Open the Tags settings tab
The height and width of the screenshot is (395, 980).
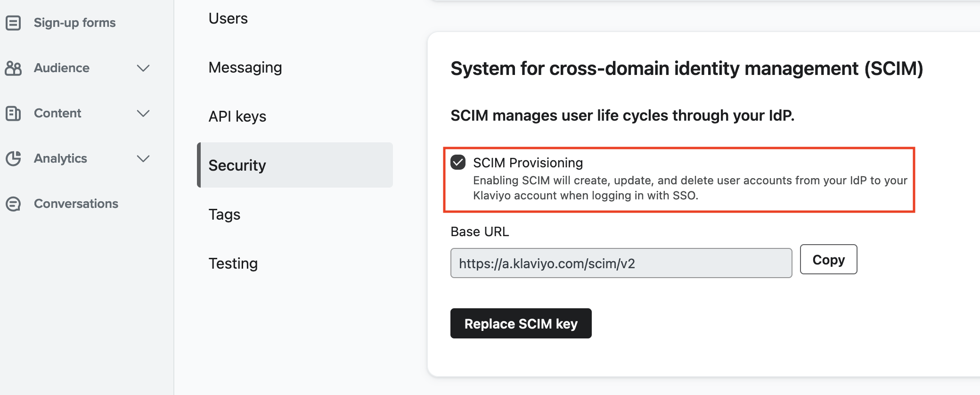pos(225,214)
